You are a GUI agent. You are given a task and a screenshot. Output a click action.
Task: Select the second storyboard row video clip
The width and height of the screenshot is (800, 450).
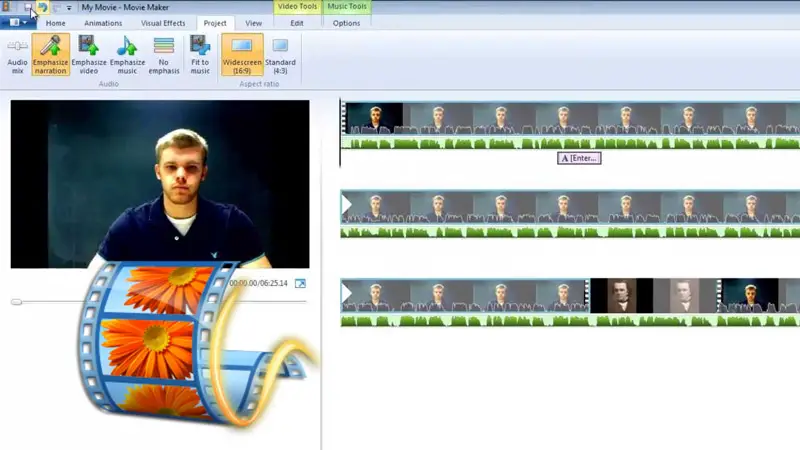click(570, 207)
